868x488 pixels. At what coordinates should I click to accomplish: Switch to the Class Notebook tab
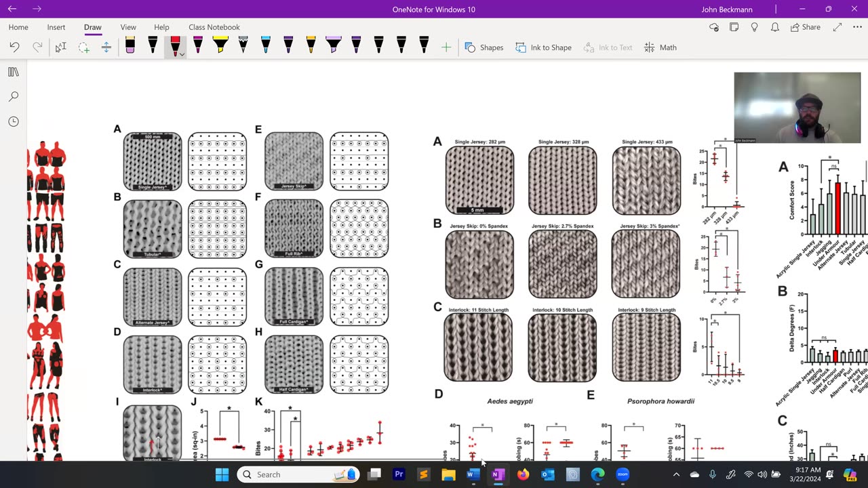coord(214,27)
